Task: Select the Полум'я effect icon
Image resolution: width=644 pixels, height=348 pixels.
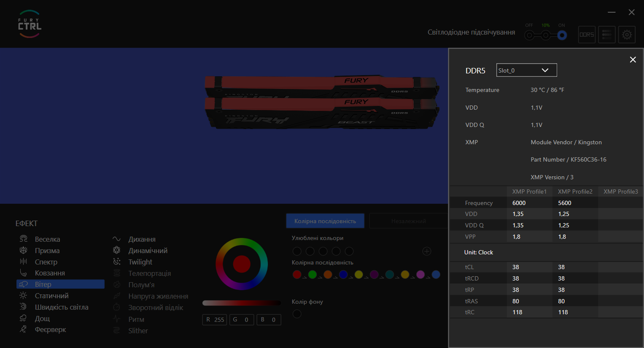Action: point(117,284)
